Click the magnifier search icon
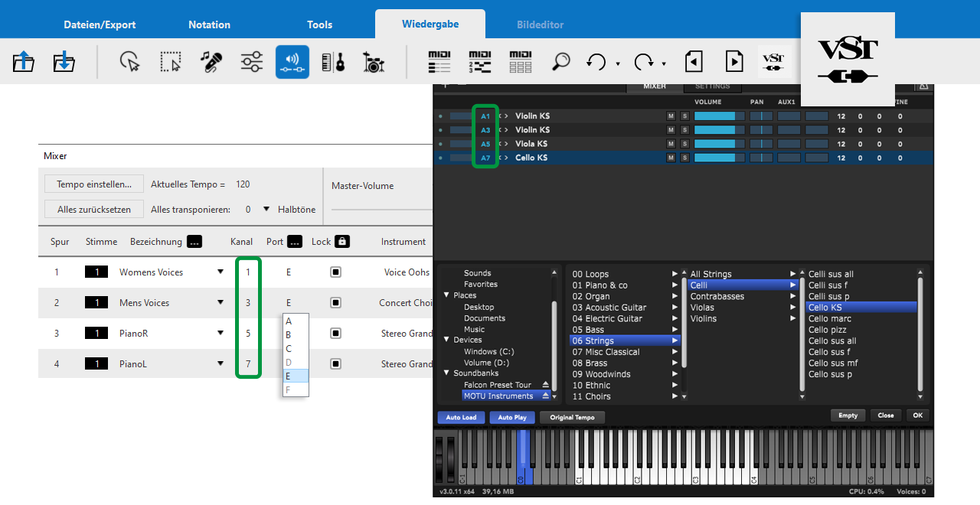The image size is (980, 505). coord(561,62)
